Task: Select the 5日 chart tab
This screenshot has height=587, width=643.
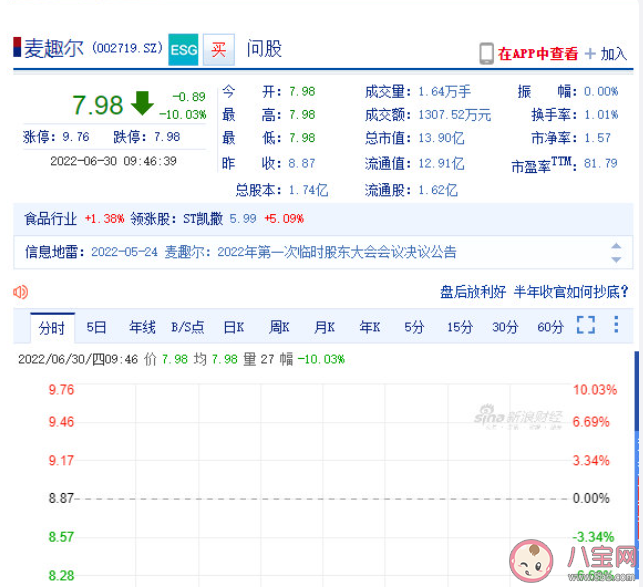Action: 96,326
